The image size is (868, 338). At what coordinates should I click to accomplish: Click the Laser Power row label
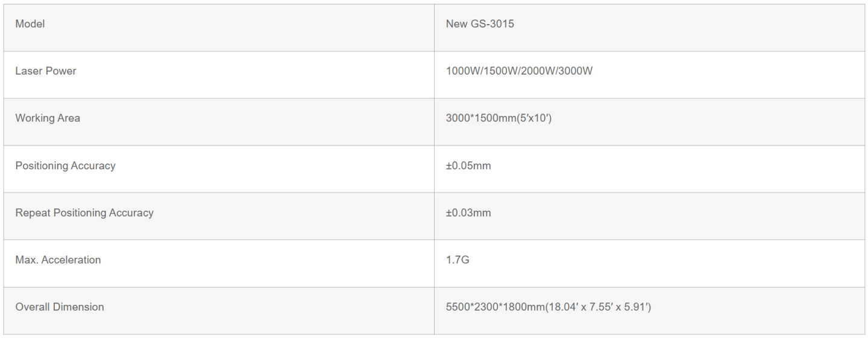click(x=46, y=71)
